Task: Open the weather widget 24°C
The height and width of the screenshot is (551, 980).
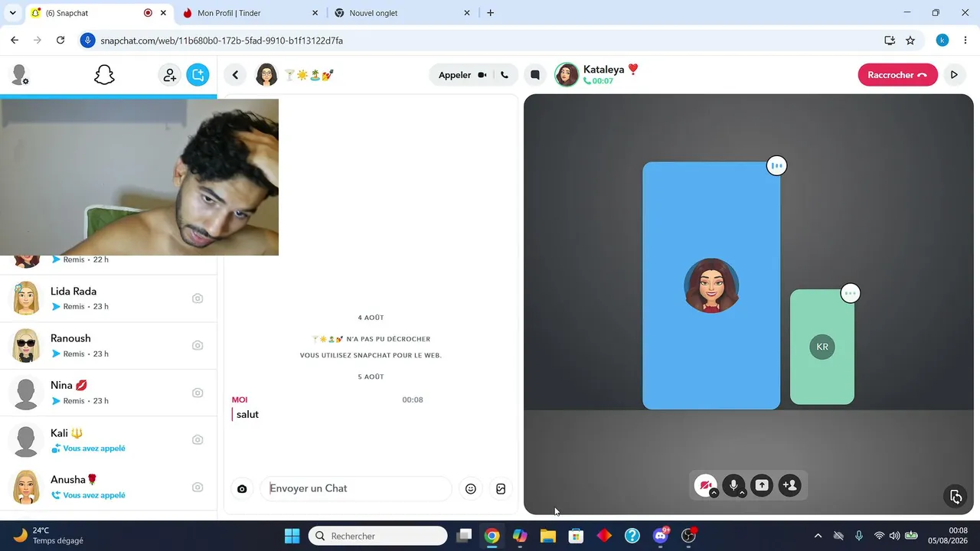Action: (x=47, y=536)
